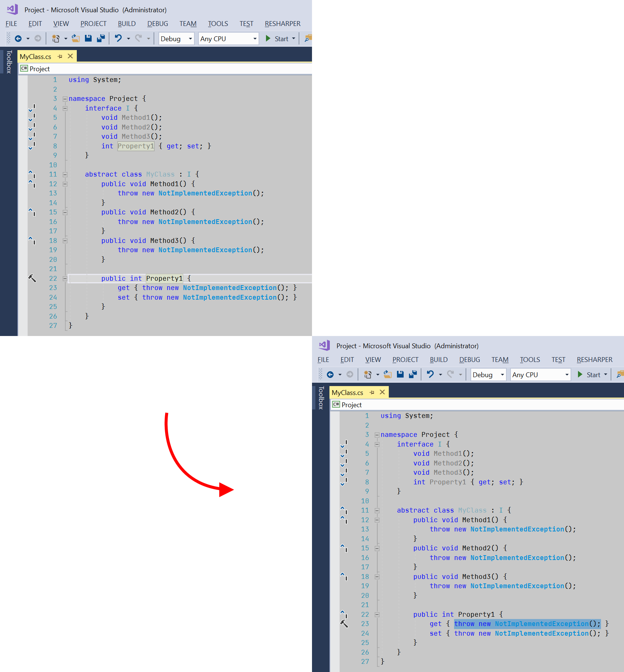Viewport: 624px width, 672px height.
Task: Select MyClass.cs tab in top window
Action: click(36, 56)
